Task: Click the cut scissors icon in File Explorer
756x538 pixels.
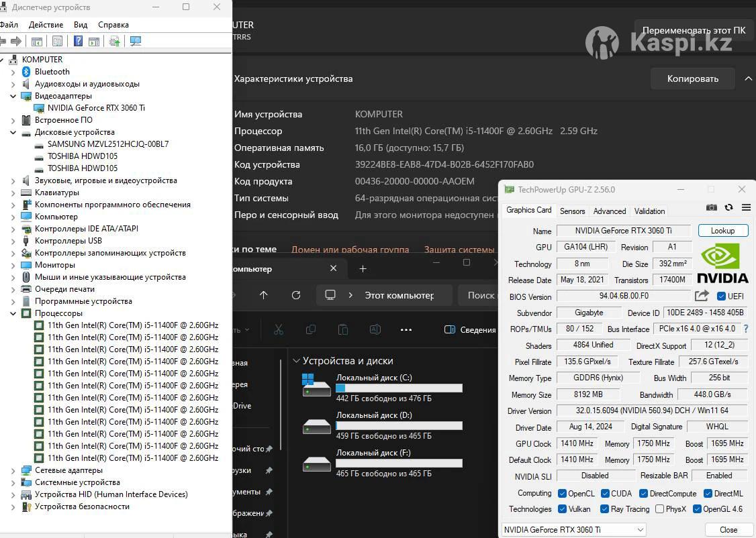Action: pyautogui.click(x=279, y=329)
